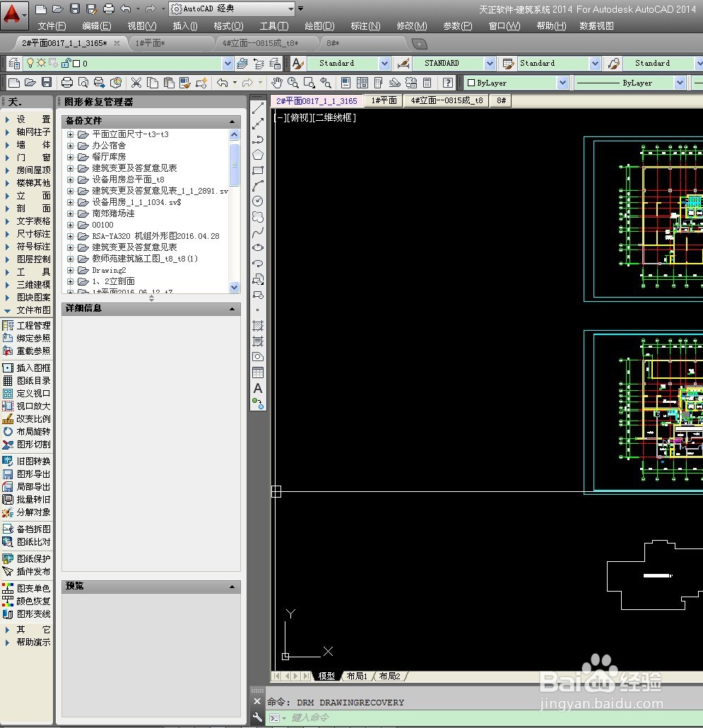
Task: Click the Help question mark icon
Action: [448, 83]
